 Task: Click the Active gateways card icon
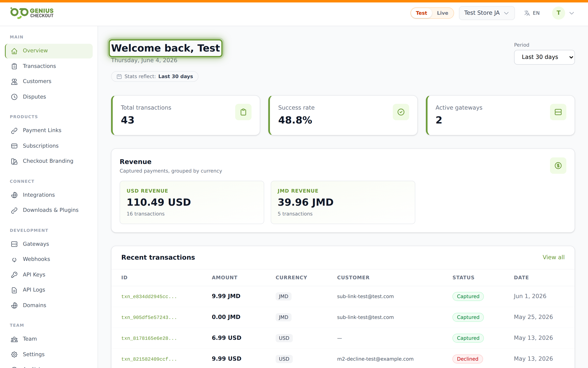click(558, 112)
